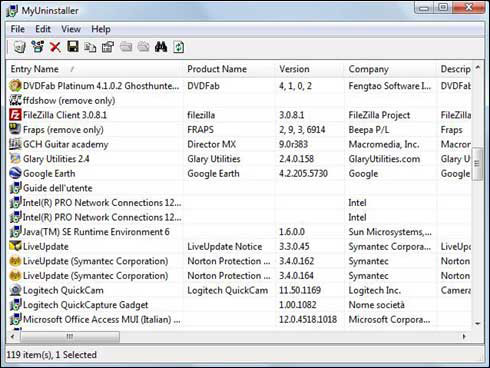Click the vertical scrollbar up arrow
The image size is (490, 368).
(x=478, y=67)
